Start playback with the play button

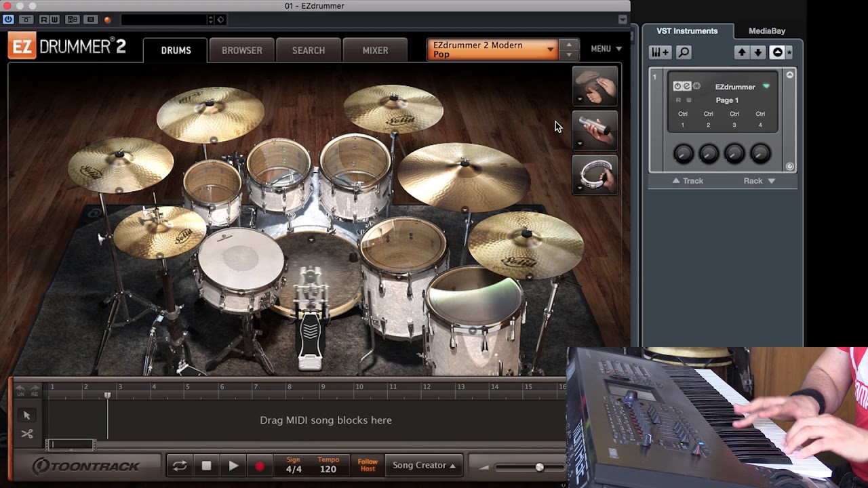click(x=233, y=466)
